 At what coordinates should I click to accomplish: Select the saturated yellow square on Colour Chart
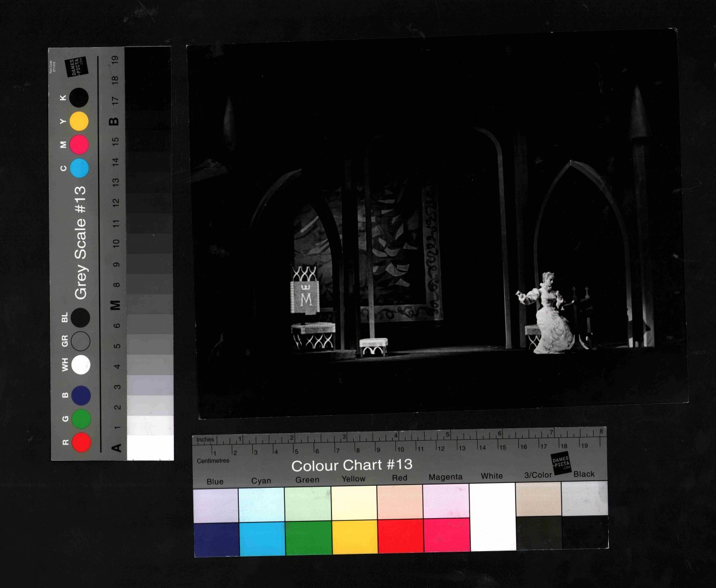click(x=354, y=537)
